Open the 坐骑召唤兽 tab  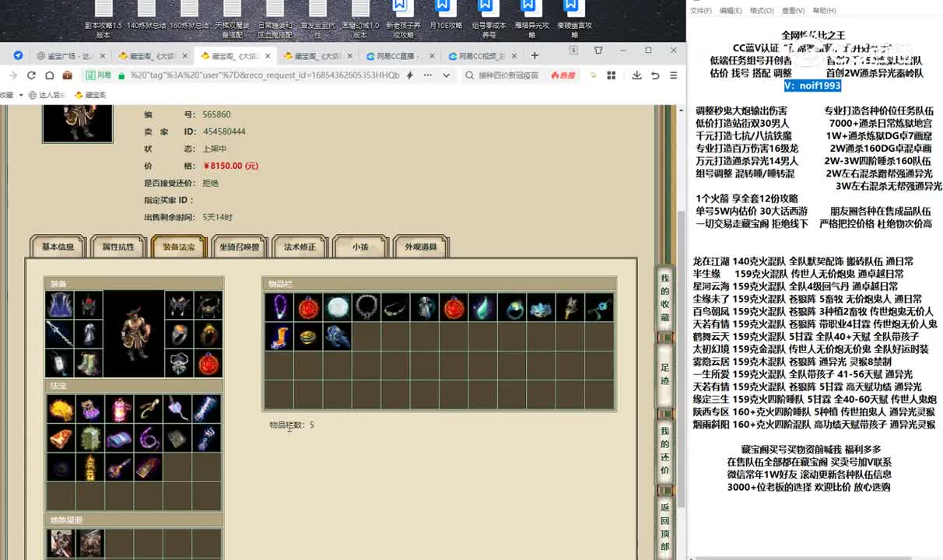coord(240,247)
